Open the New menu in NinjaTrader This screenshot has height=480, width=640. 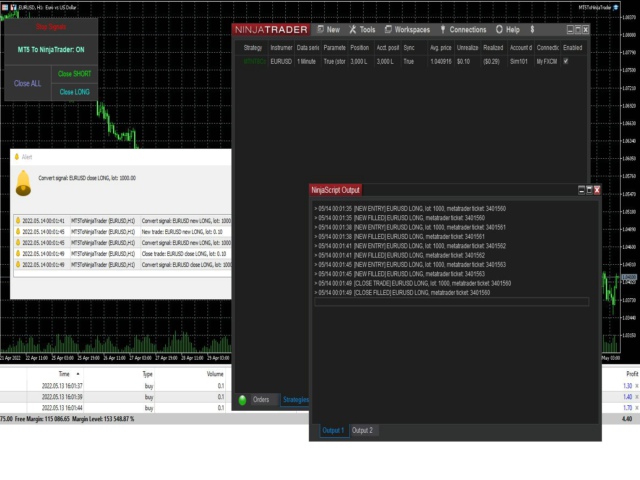pyautogui.click(x=329, y=29)
